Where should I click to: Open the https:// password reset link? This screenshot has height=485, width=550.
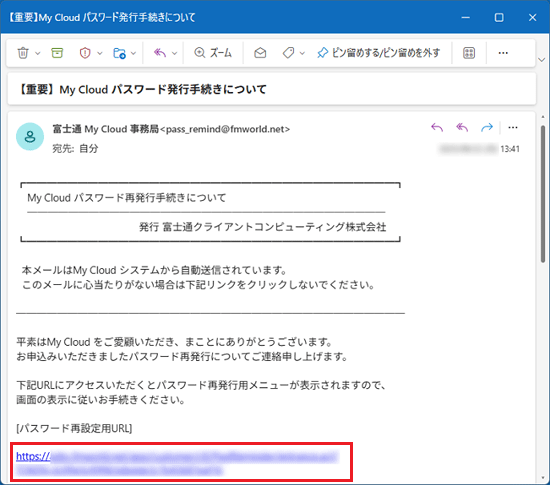pos(177,463)
